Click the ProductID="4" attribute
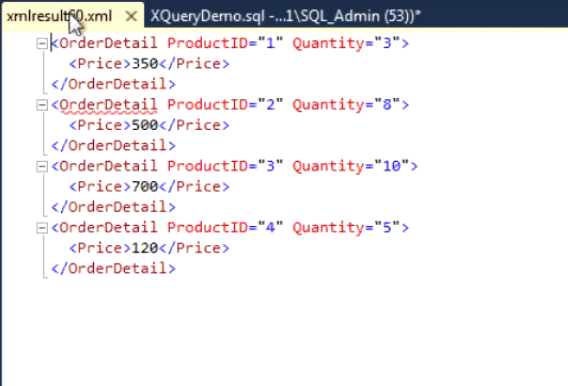This screenshot has height=386, width=568. (225, 228)
